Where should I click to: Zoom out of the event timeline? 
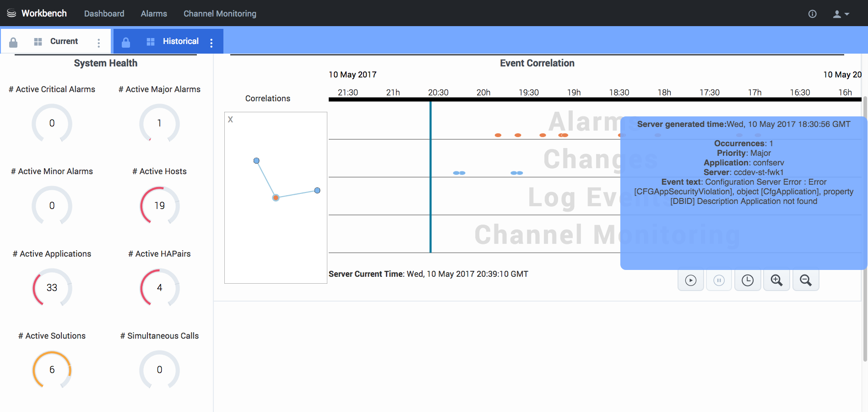click(805, 280)
